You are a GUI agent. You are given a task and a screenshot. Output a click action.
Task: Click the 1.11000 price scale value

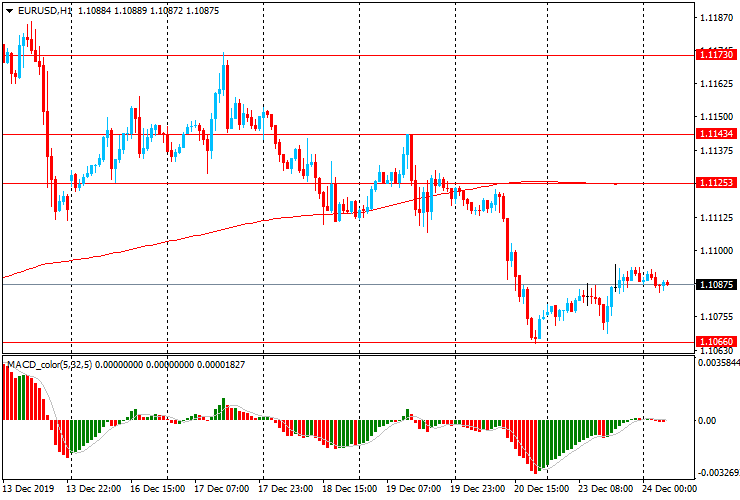pyautogui.click(x=717, y=251)
